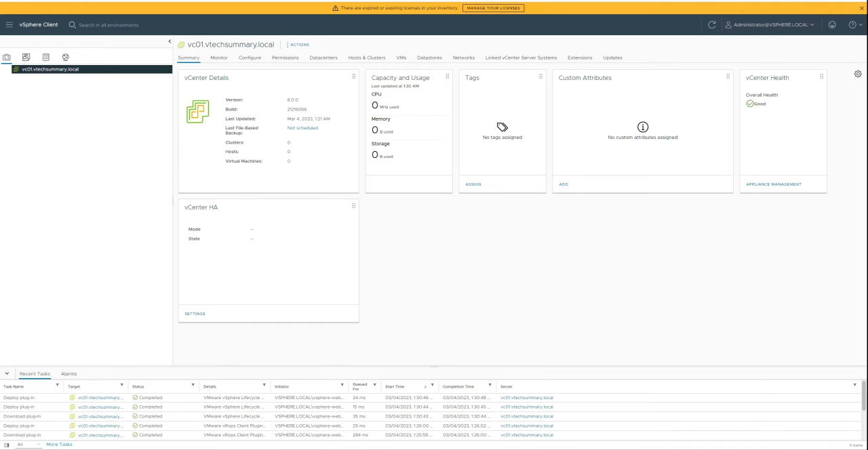This screenshot has height=450, width=868.
Task: Open the ACTIONS menu for vc01.vtechsummary.local
Action: point(298,45)
